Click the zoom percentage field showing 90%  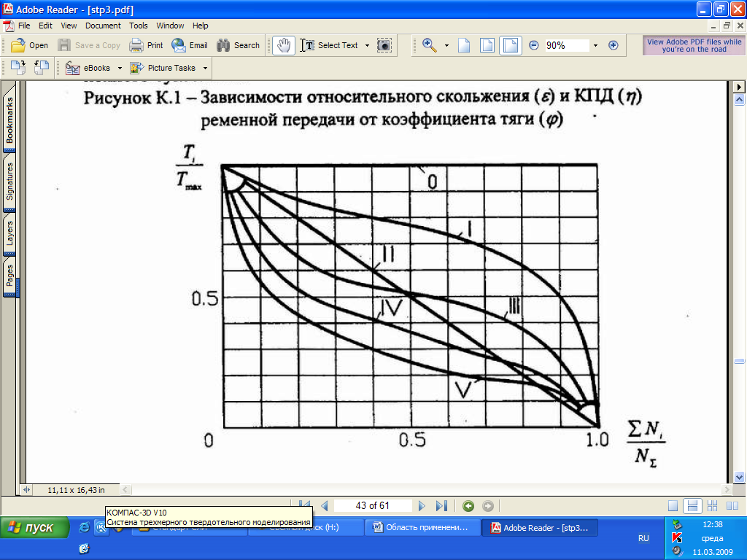pos(566,45)
